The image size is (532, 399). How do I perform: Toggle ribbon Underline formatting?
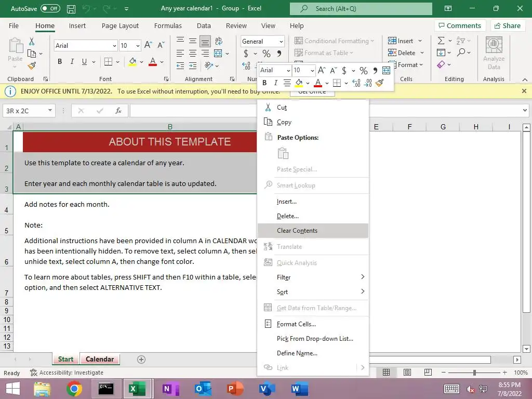click(x=84, y=61)
